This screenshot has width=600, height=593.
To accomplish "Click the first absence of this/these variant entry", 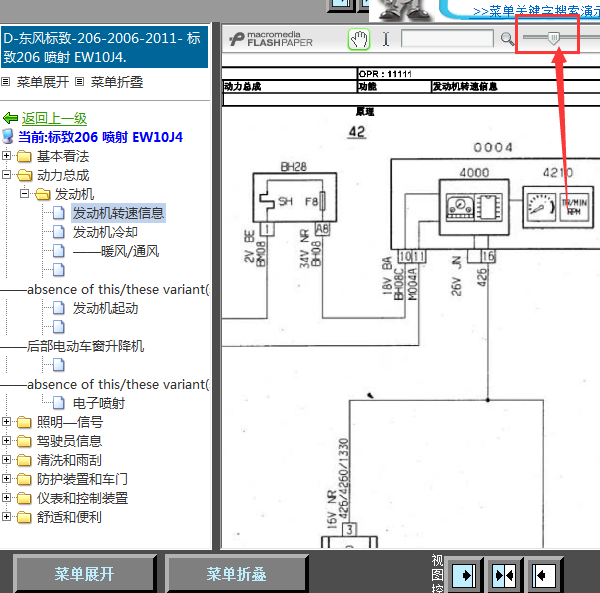I will click(118, 290).
